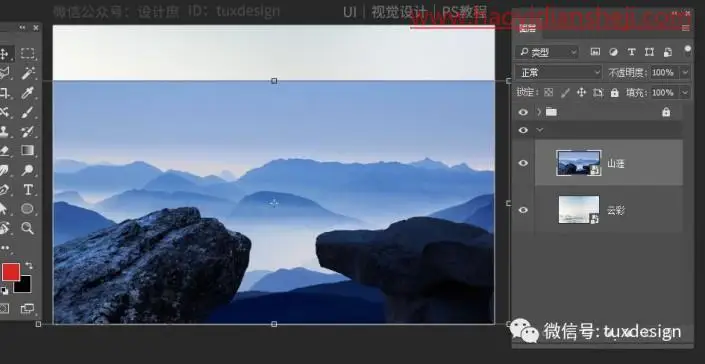
Task: Expand the collapsed folder group
Action: (x=539, y=112)
